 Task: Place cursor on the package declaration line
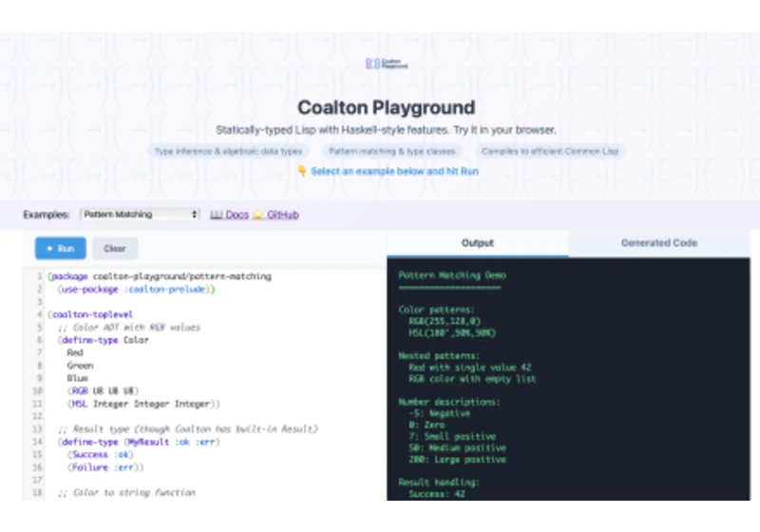tap(160, 276)
